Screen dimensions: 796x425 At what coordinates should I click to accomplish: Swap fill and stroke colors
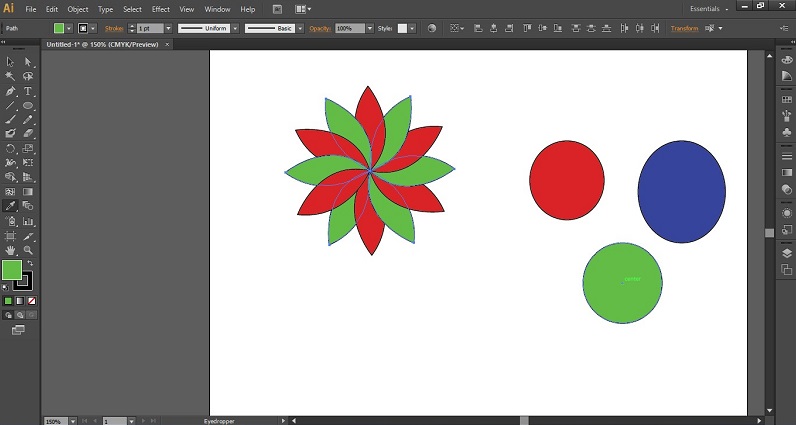click(29, 263)
